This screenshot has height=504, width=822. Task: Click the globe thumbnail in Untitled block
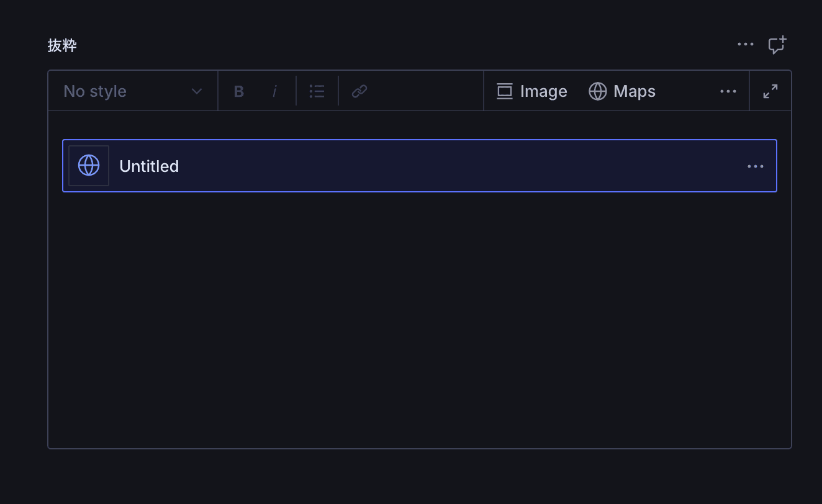[x=89, y=166]
